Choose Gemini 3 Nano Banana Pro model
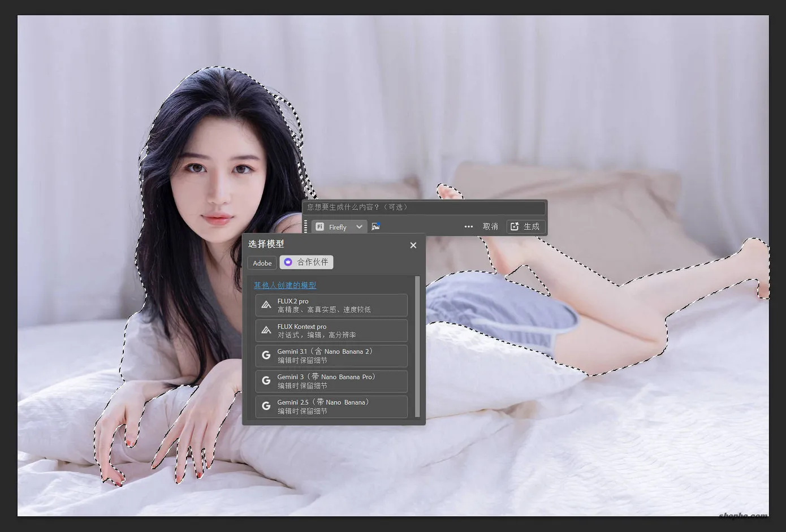The image size is (786, 532). coord(331,382)
